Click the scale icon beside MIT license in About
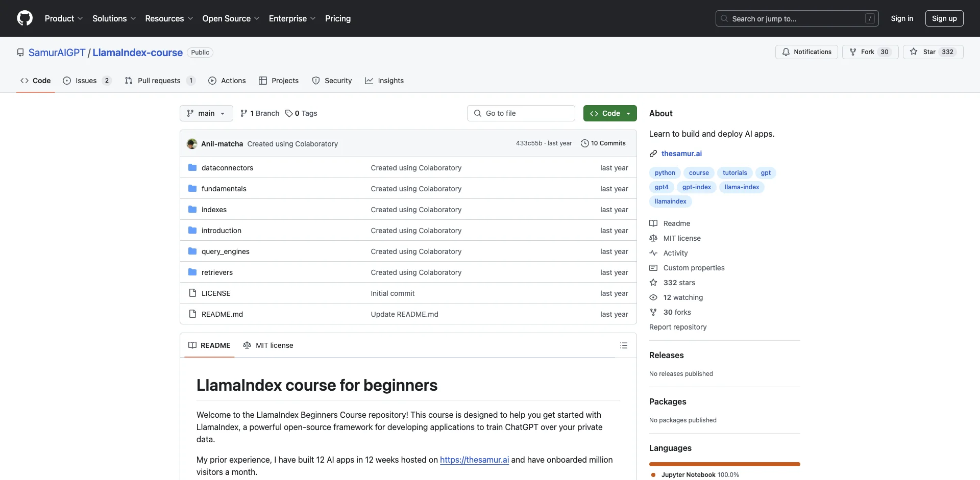The width and height of the screenshot is (980, 480). [x=653, y=238]
